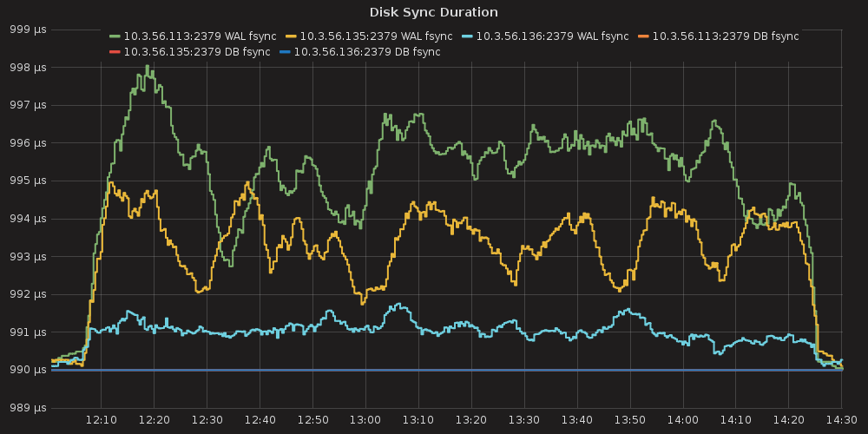
Task: Click dark blue color dash for 10.3.56.136 DB
Action: point(285,52)
